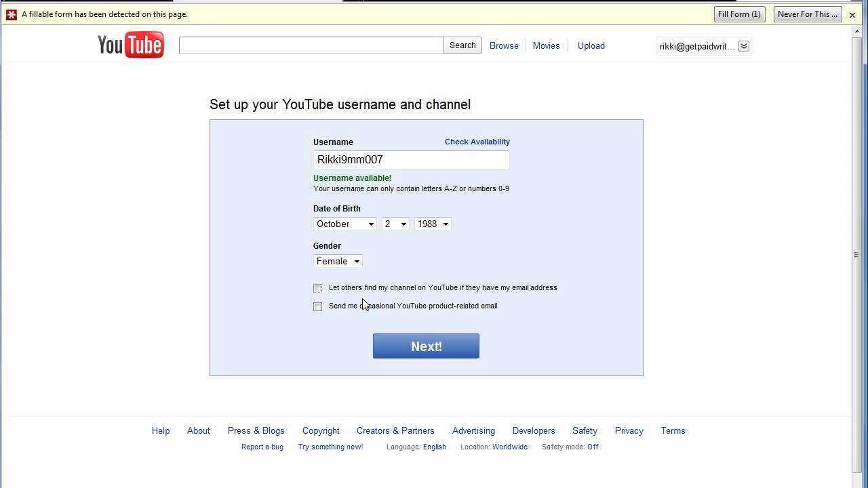
Task: Click the rikki@getpaidwrit... account name
Action: pos(697,46)
